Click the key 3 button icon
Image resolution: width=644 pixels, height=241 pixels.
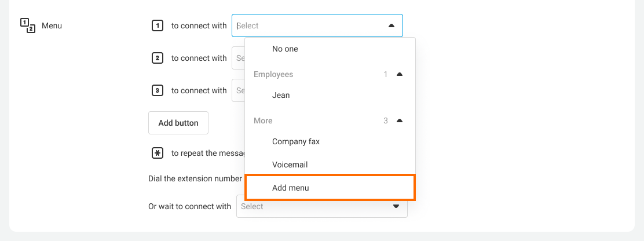[157, 90]
